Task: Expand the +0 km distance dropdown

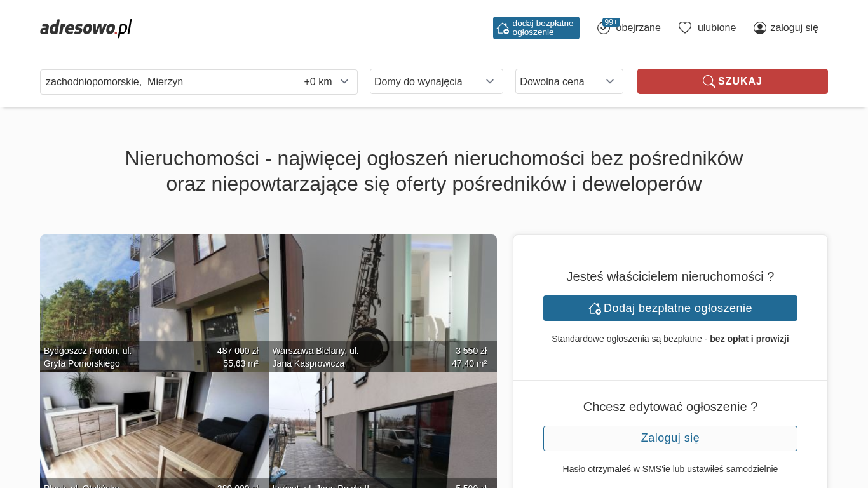Action: 326,81
